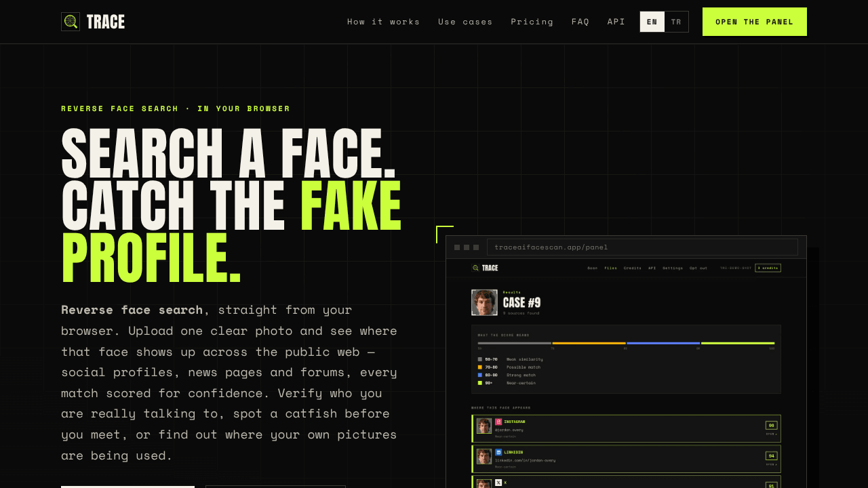
Task: Switch language to TR
Action: point(676,22)
